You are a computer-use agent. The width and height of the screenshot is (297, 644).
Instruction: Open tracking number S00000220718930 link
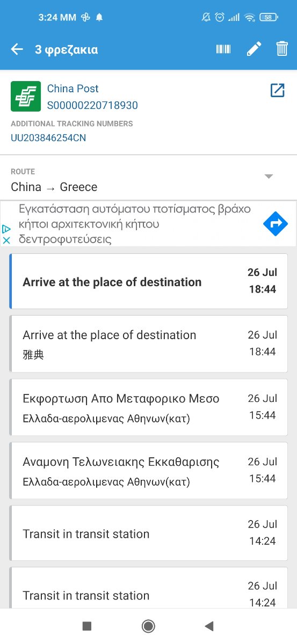(92, 105)
